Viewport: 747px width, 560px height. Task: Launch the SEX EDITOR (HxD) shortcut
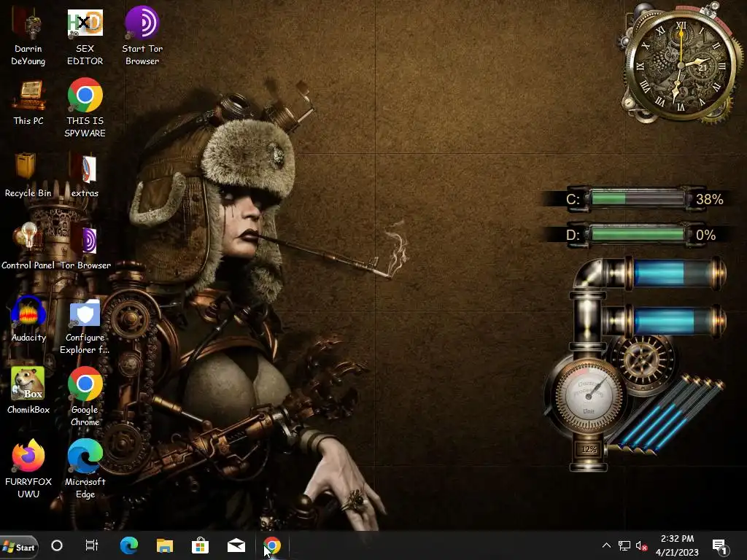(85, 36)
